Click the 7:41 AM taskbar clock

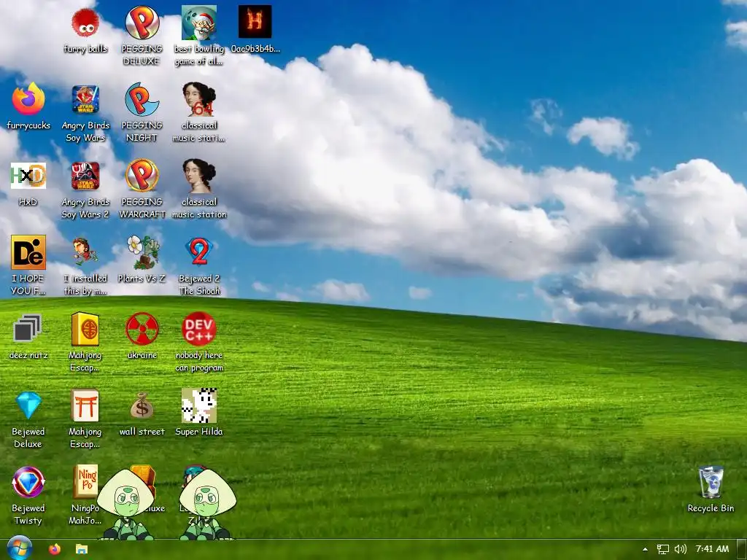[712, 549]
